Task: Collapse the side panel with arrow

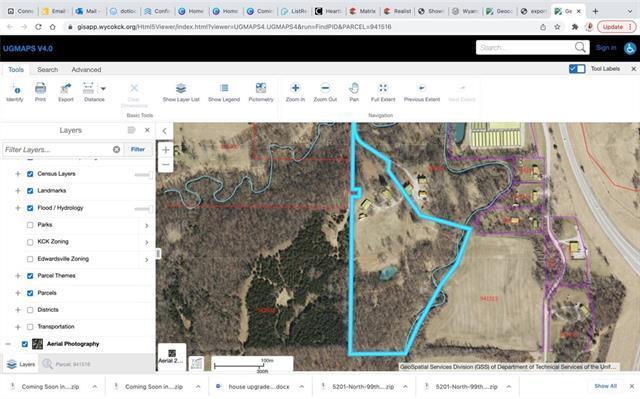Action: [x=164, y=131]
